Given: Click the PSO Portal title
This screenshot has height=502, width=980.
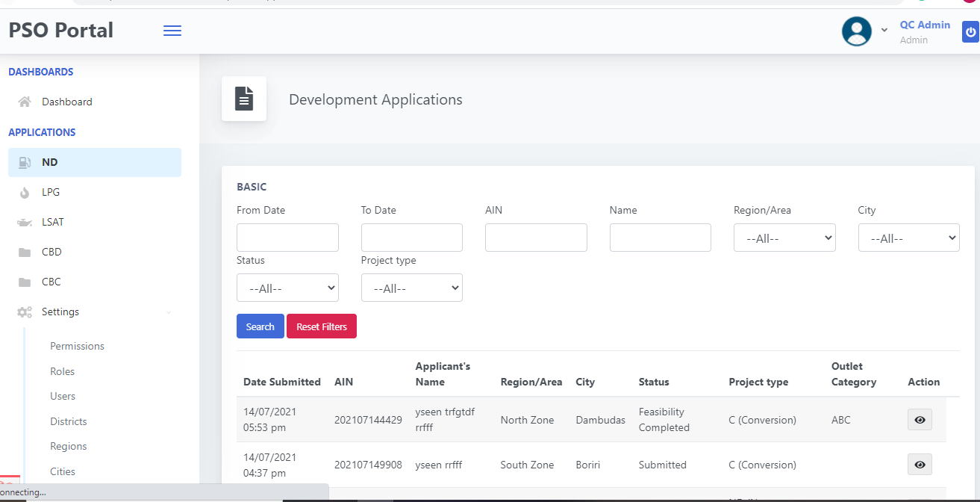Looking at the screenshot, I should pyautogui.click(x=61, y=30).
